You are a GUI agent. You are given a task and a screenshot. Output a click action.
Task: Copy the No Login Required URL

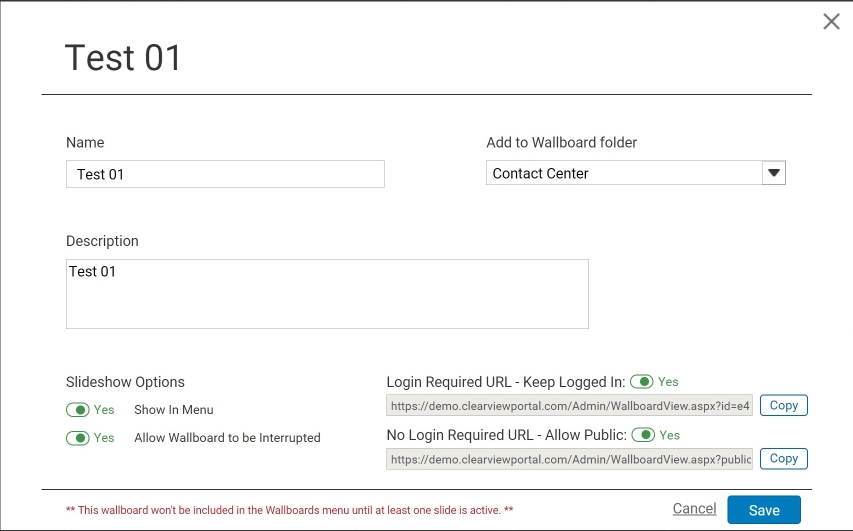click(783, 459)
